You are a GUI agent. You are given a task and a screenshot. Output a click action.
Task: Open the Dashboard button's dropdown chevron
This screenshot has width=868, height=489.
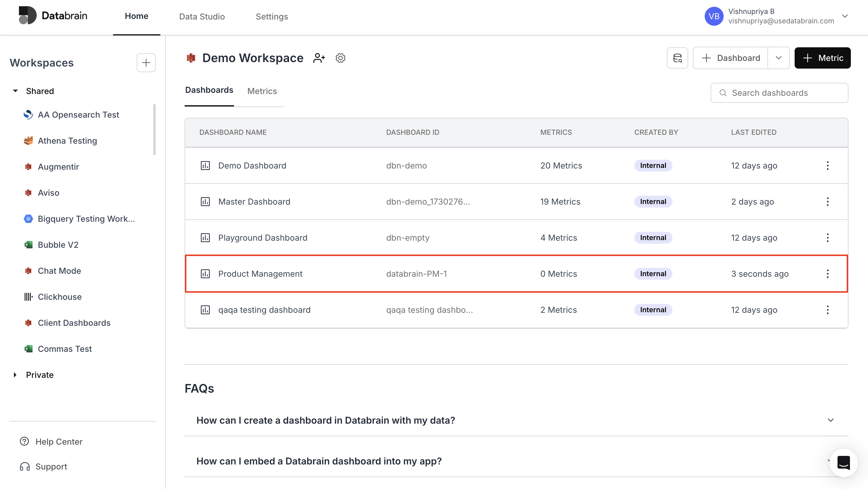[779, 58]
